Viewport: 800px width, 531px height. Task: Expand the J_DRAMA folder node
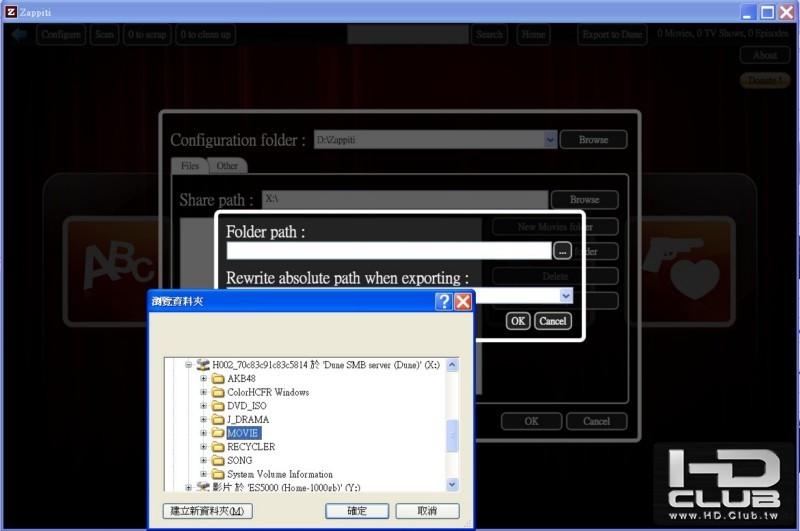tap(204, 419)
